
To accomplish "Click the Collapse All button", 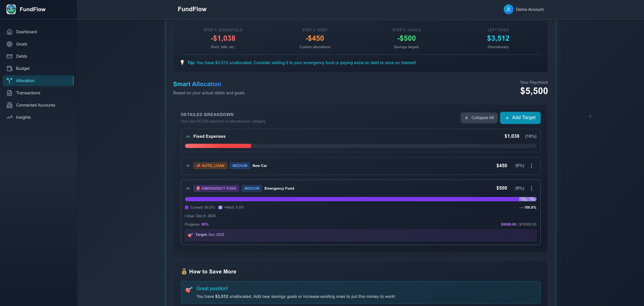I will coord(479,118).
